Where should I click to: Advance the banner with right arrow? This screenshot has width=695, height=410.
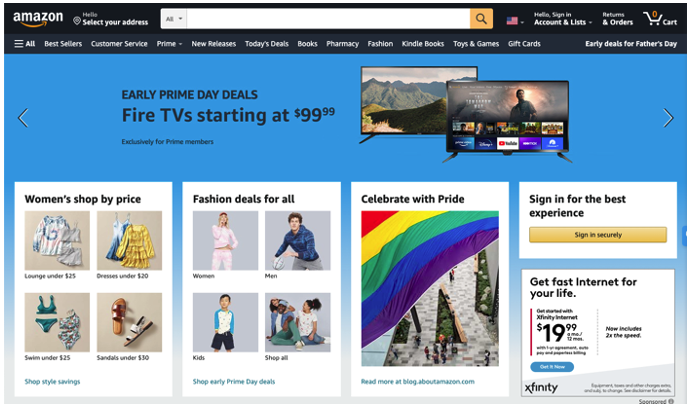point(668,118)
